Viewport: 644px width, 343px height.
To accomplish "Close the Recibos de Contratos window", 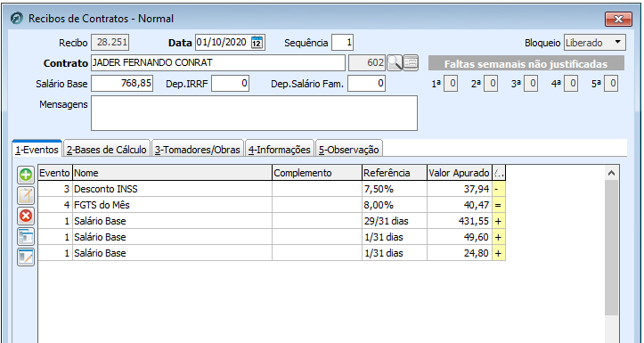I will click(618, 19).
